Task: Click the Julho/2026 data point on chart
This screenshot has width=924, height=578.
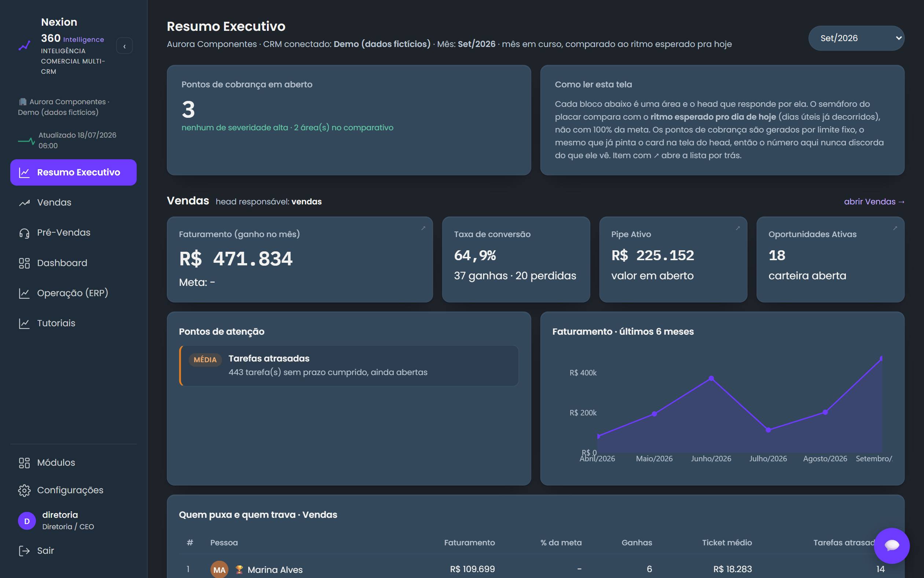Action: (768, 430)
